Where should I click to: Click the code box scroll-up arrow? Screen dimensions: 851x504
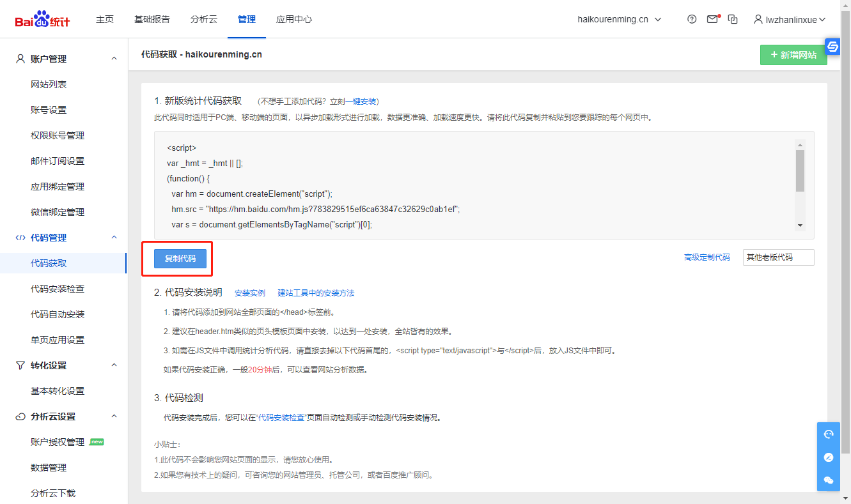point(800,145)
